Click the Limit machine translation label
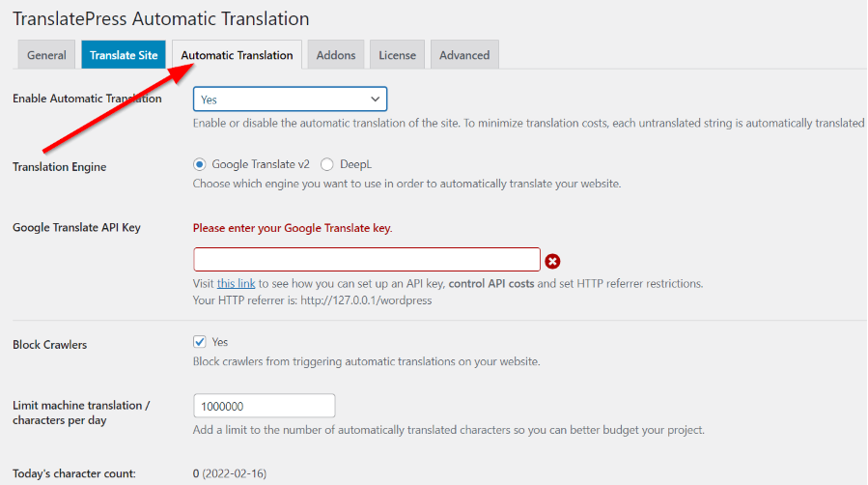 81,413
